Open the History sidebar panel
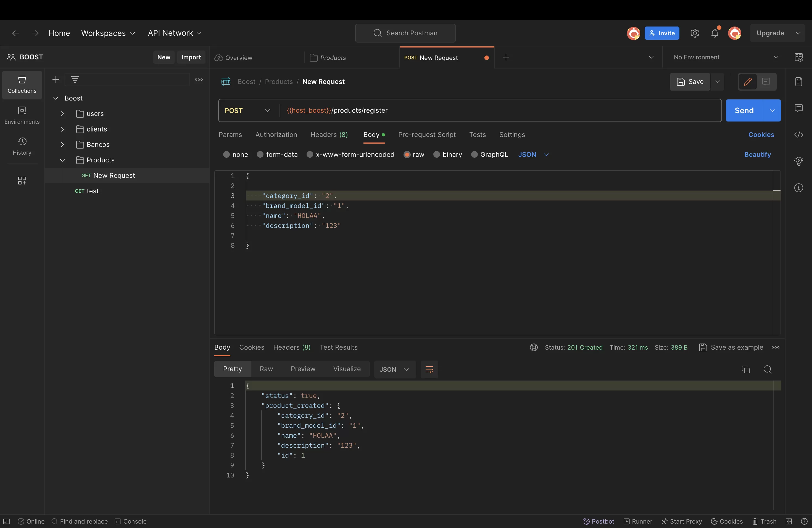 coord(22,146)
